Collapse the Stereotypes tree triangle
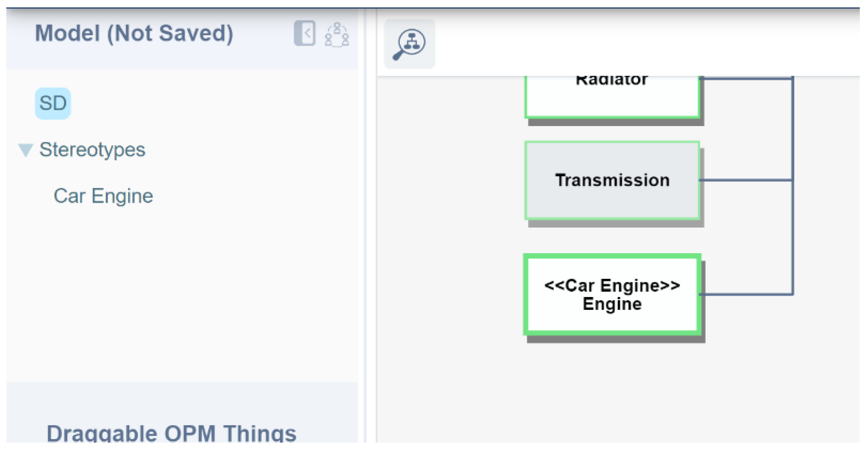The width and height of the screenshot is (868, 452). pyautogui.click(x=25, y=150)
